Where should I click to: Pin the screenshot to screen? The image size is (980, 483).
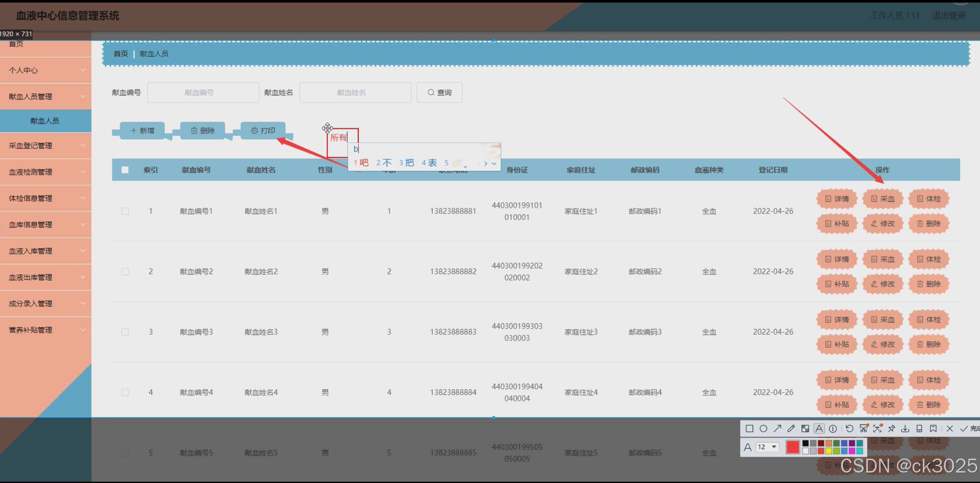tap(892, 429)
